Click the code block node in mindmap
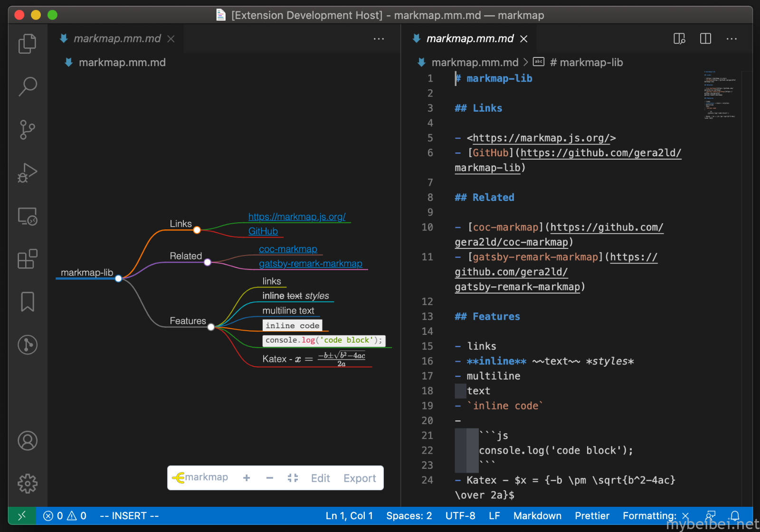 (x=324, y=340)
